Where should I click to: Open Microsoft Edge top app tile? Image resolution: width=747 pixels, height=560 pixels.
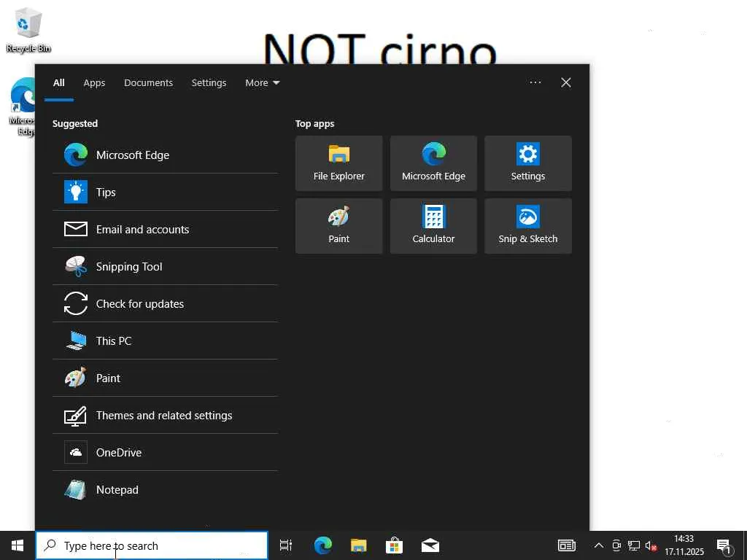pyautogui.click(x=433, y=163)
